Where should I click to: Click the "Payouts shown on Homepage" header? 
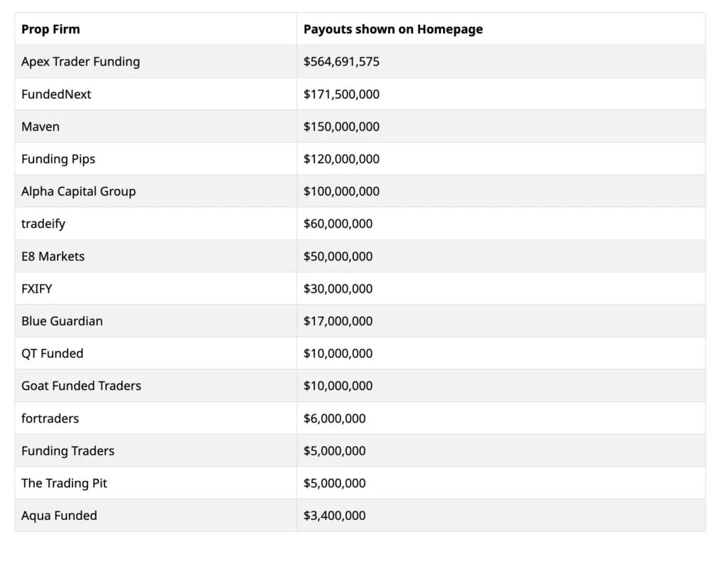[x=392, y=29]
